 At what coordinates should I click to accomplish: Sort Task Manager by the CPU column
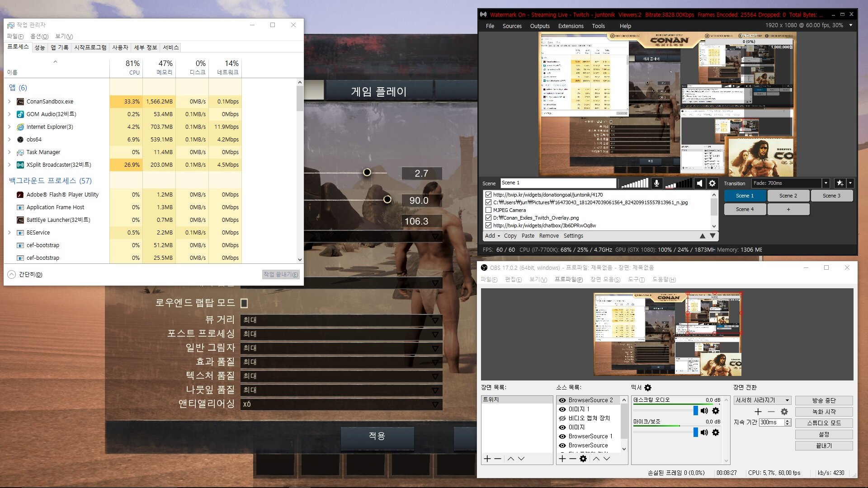[127, 67]
